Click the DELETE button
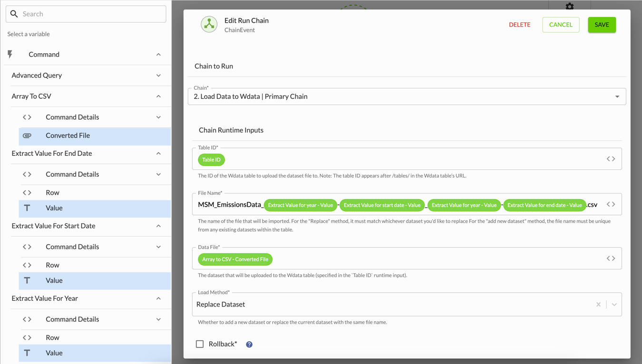The image size is (642, 364). coord(519,25)
